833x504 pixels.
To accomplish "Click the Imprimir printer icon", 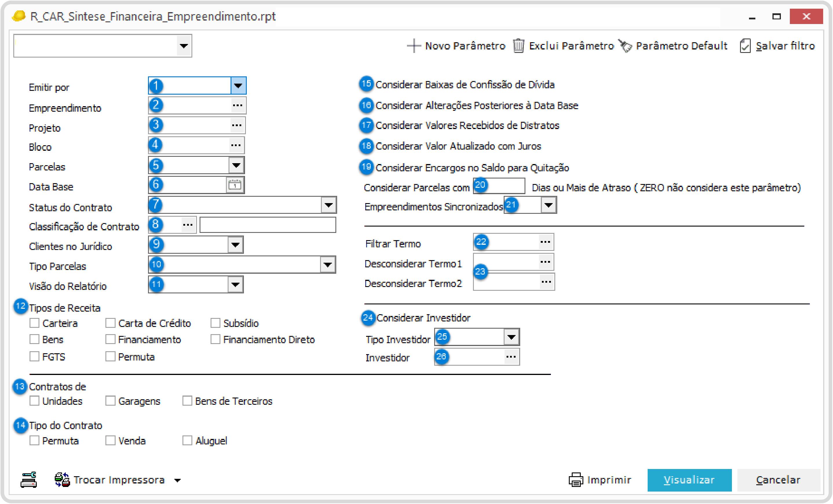I will [x=576, y=480].
